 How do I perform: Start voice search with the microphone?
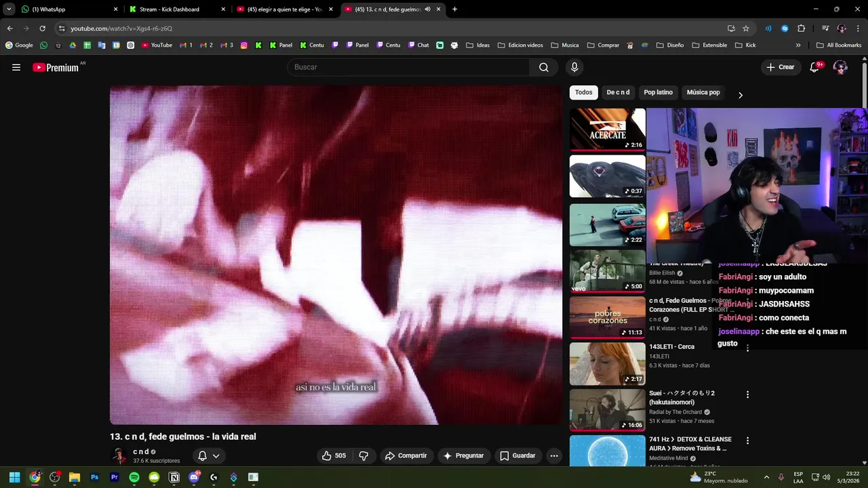[574, 67]
